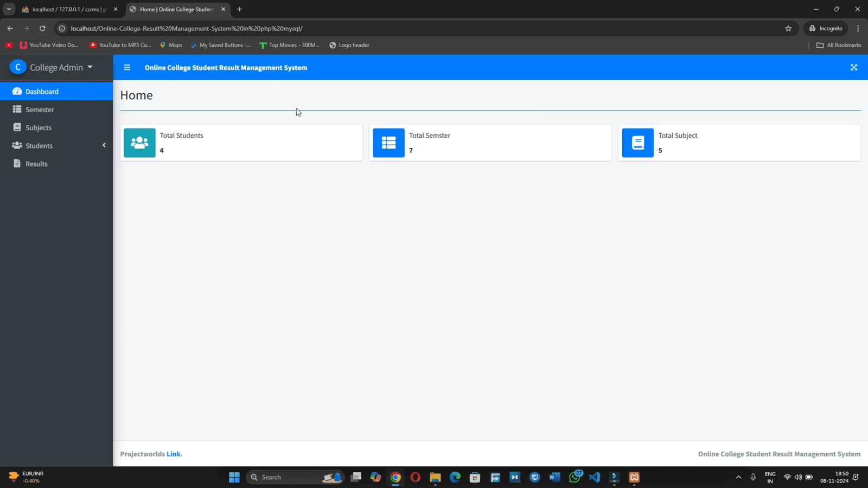The width and height of the screenshot is (868, 488).
Task: Open the Semester page from sidebar
Action: pyautogui.click(x=40, y=110)
